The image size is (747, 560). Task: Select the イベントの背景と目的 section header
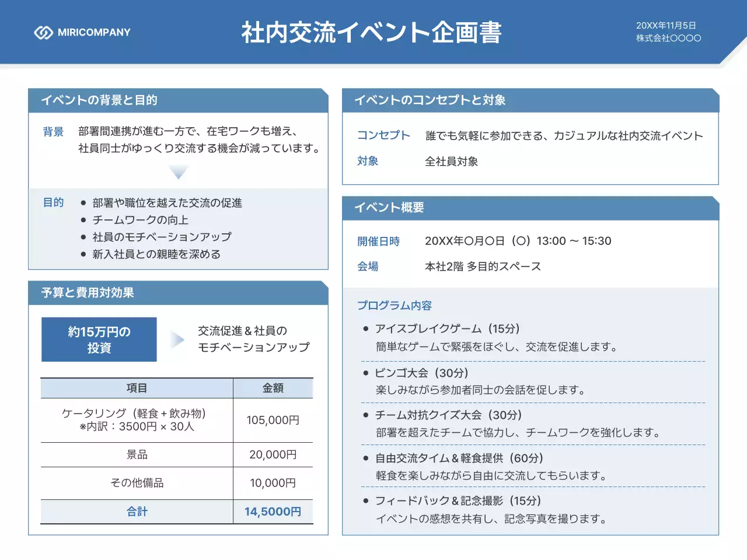pos(99,100)
